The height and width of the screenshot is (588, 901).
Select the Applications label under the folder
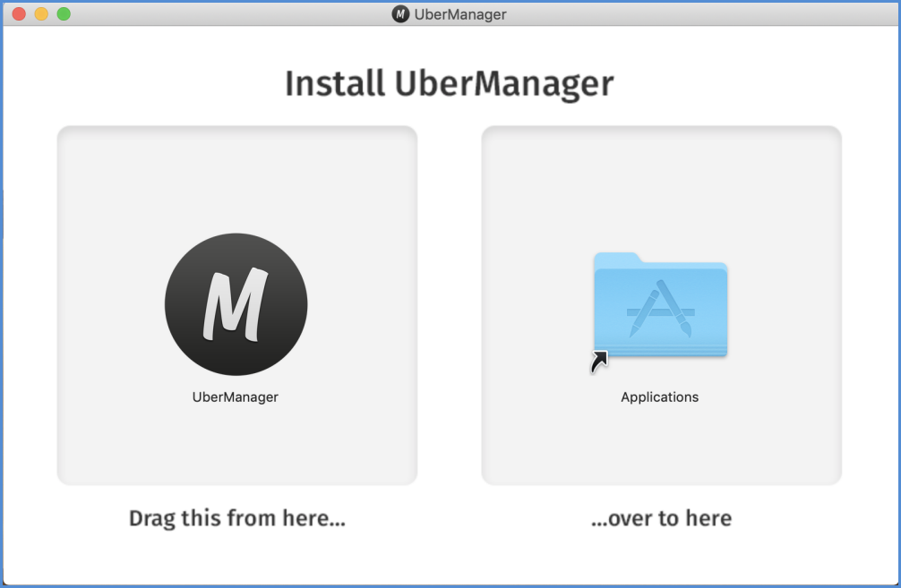pyautogui.click(x=660, y=397)
